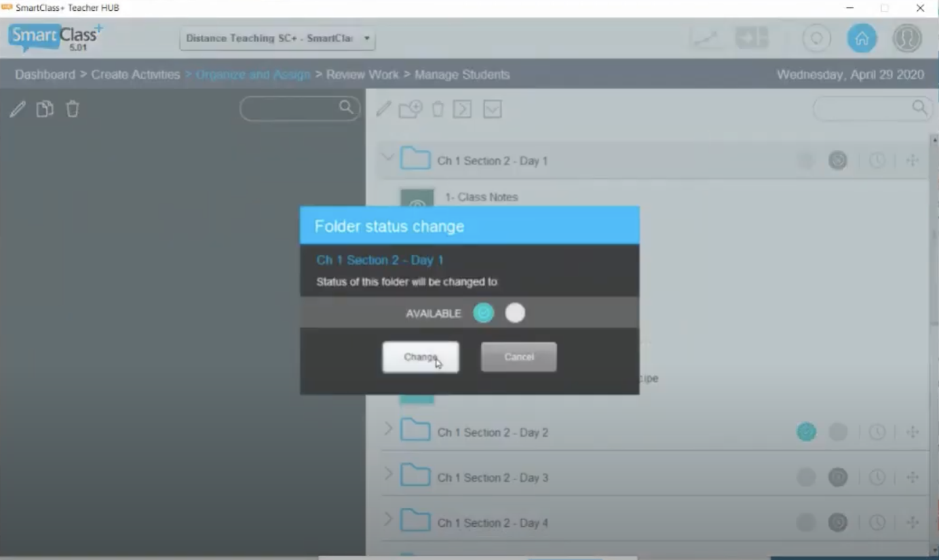Open the Distance Teaching SC+ class dropdown
Screen dimensions: 939x560
[277, 39]
